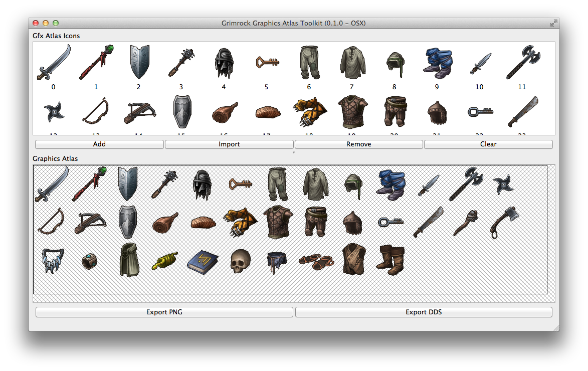Viewport: 588px width, 371px height.
Task: Export the atlas as DDS
Action: coord(424,312)
